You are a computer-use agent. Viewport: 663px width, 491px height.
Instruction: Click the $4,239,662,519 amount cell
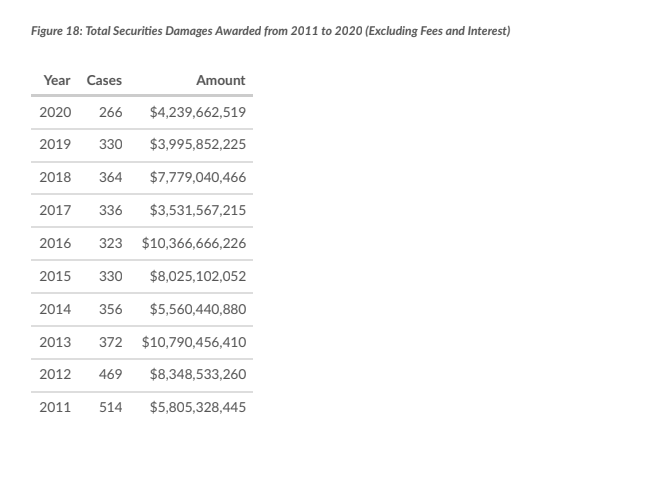[197, 113]
